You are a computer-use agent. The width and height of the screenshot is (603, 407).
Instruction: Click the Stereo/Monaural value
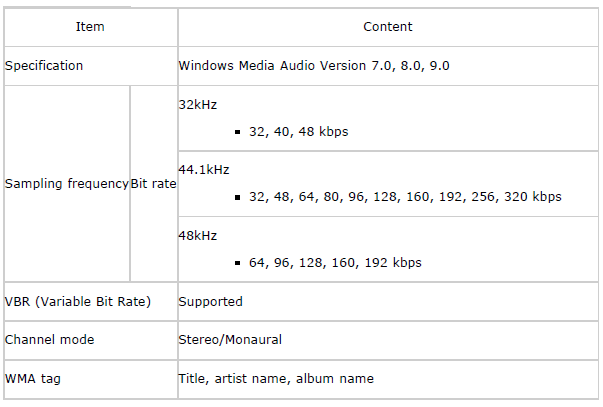click(230, 340)
